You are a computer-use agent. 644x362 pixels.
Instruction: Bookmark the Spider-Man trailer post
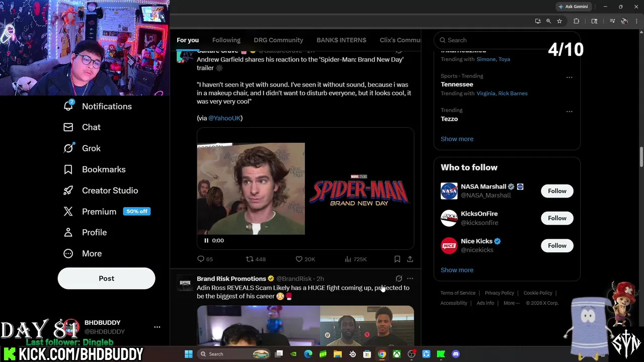[x=397, y=259]
